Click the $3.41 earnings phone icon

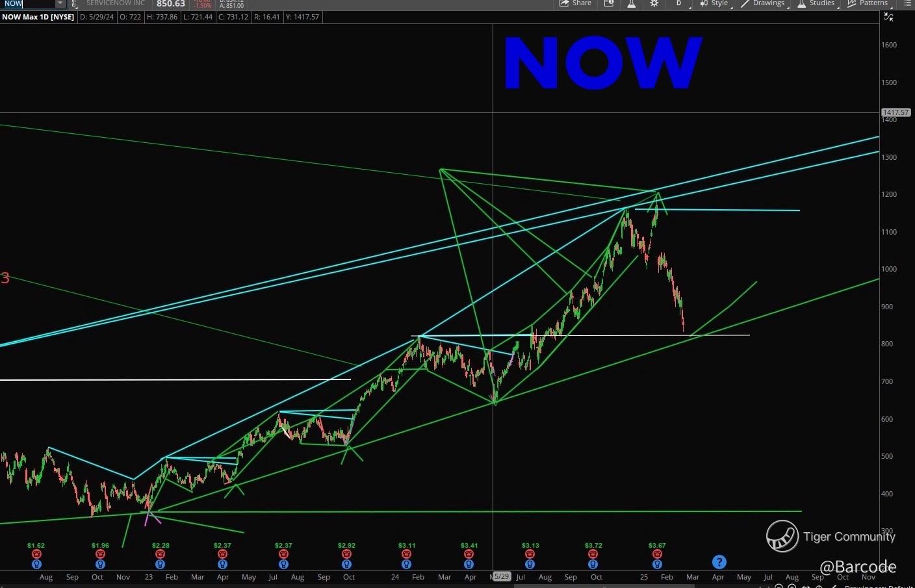[x=469, y=554]
